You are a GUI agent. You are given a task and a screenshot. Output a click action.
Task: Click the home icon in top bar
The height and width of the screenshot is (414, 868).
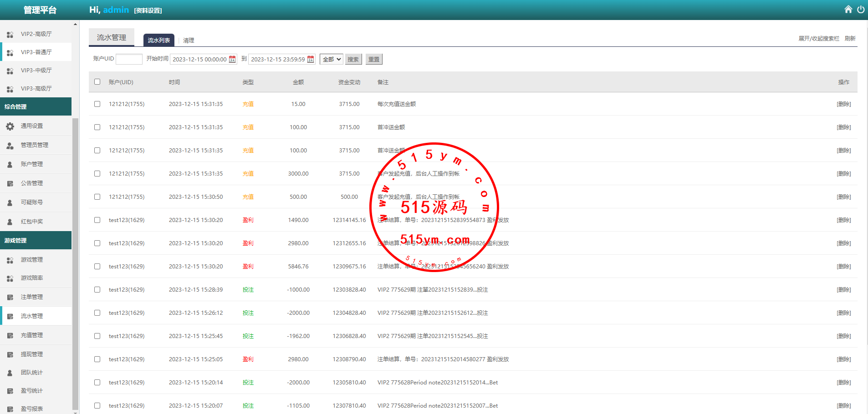(848, 10)
